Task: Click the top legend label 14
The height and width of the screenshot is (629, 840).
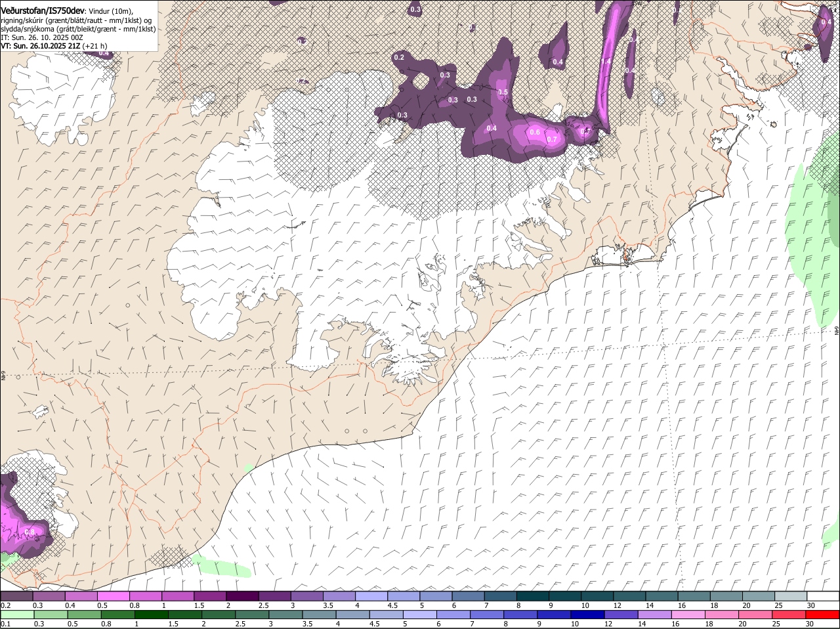Action: (x=649, y=605)
